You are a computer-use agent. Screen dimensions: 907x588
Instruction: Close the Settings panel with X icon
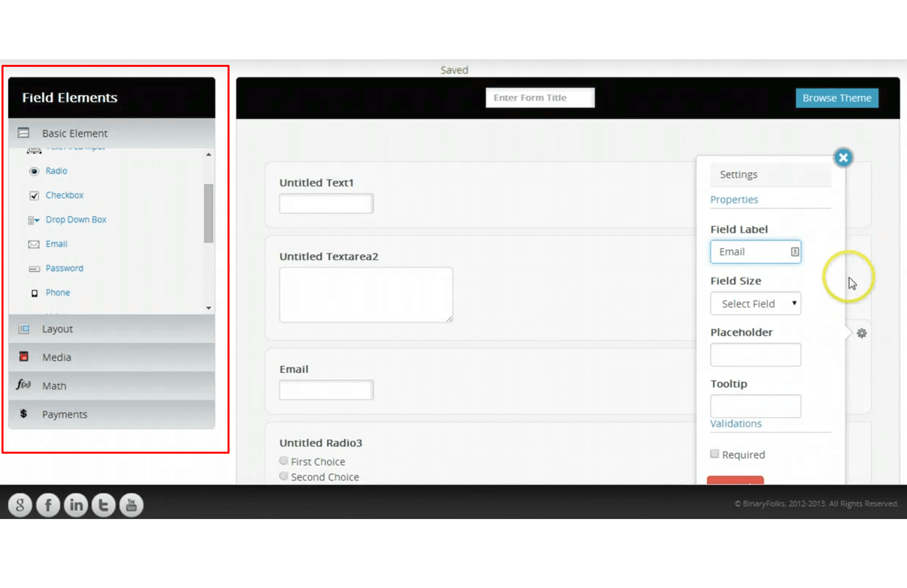(843, 158)
